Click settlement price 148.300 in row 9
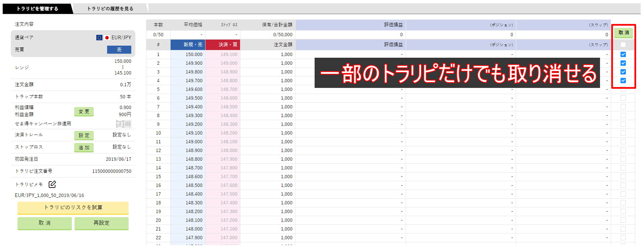 [x=229, y=124]
